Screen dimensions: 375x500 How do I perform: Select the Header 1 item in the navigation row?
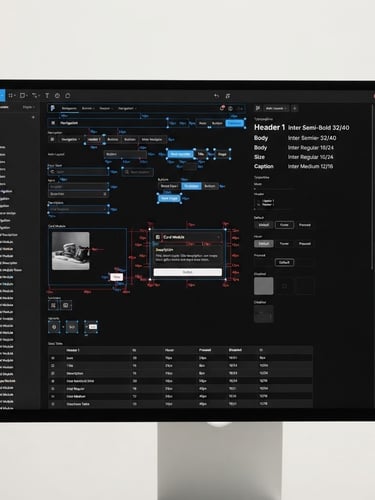[x=94, y=139]
